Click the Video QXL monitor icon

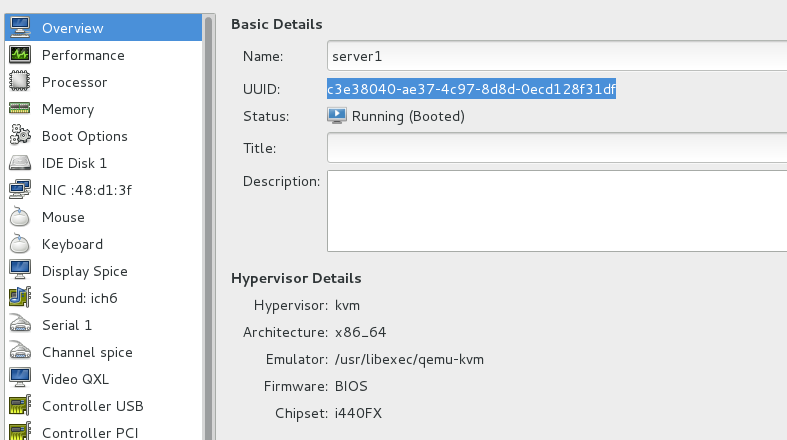point(20,379)
